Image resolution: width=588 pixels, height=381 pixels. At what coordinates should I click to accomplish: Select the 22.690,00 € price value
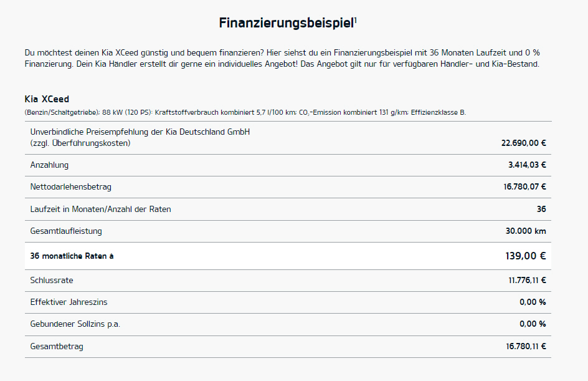point(523,143)
